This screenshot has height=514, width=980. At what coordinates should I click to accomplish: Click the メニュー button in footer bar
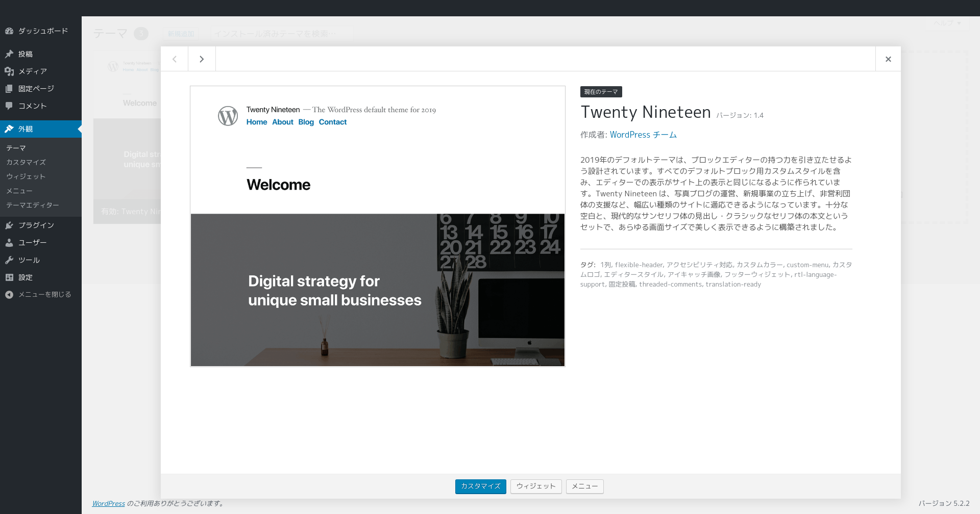click(585, 486)
